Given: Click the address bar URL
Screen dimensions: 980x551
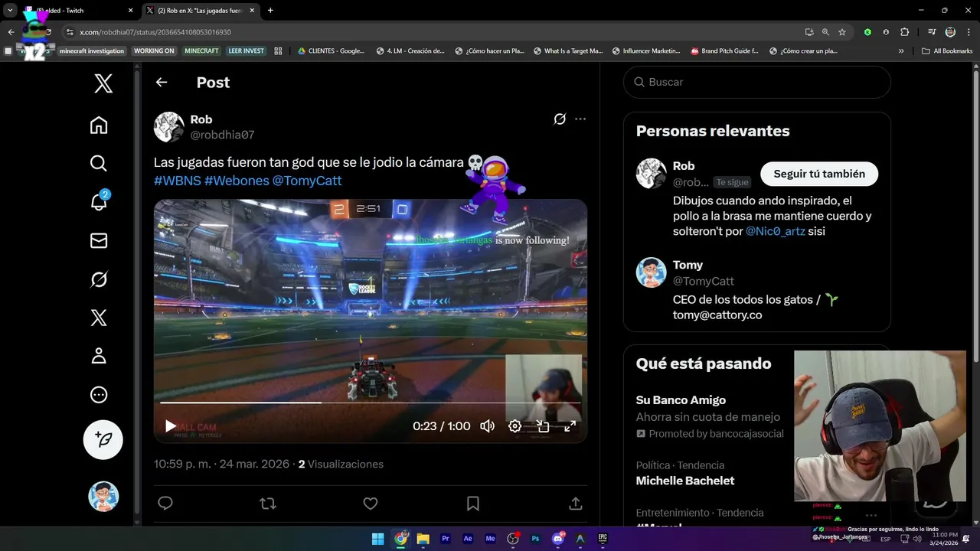Looking at the screenshot, I should coord(155,32).
